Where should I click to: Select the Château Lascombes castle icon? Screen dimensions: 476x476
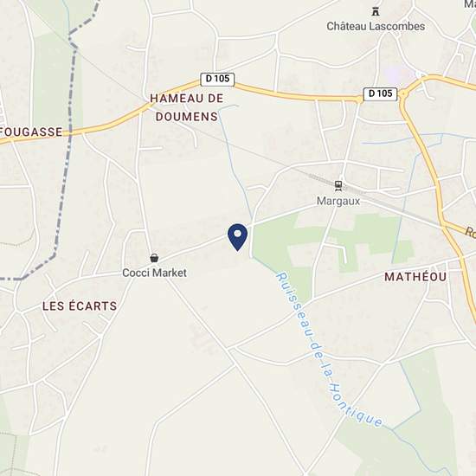coord(376,11)
